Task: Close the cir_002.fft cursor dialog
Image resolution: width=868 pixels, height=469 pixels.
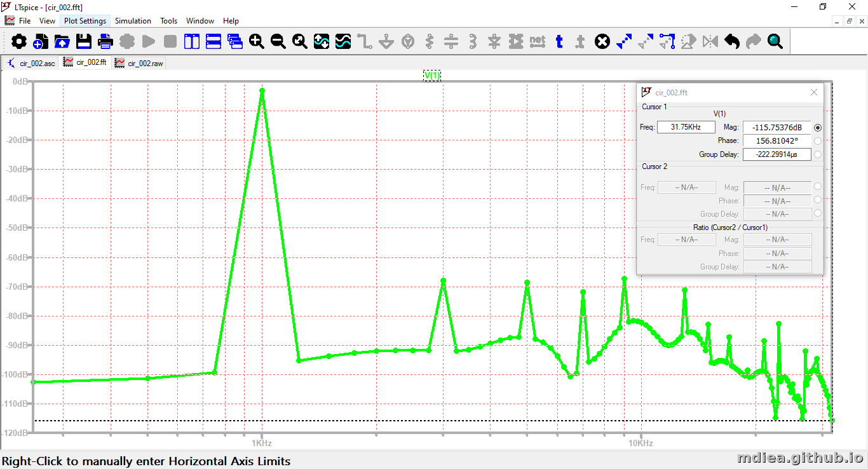Action: pos(814,93)
